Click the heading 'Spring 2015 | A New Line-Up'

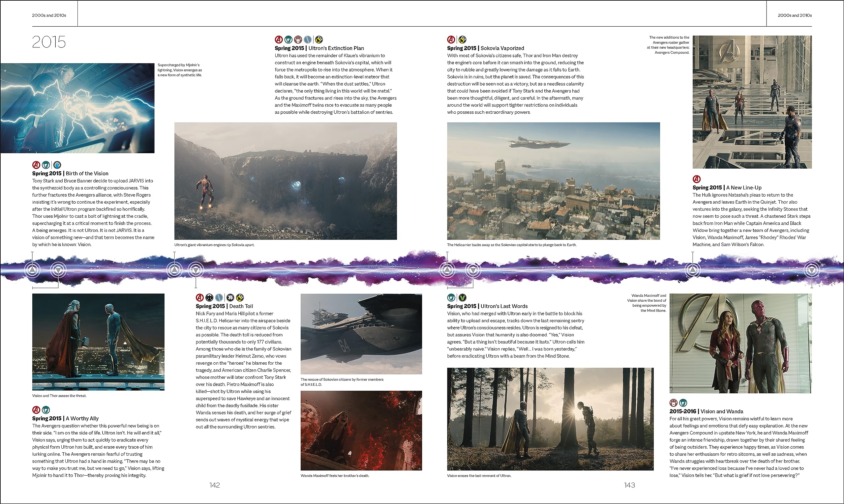727,187
